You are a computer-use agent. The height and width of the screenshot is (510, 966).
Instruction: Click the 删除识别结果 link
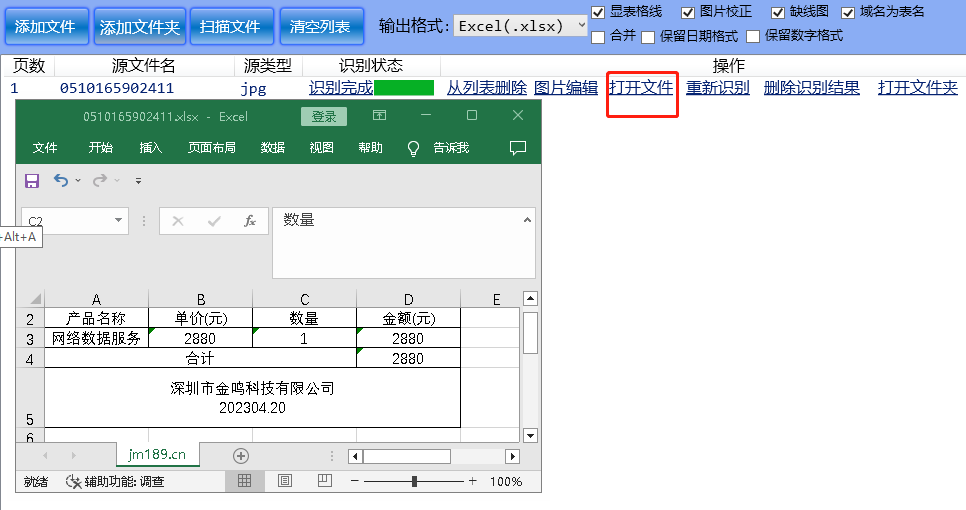(811, 88)
